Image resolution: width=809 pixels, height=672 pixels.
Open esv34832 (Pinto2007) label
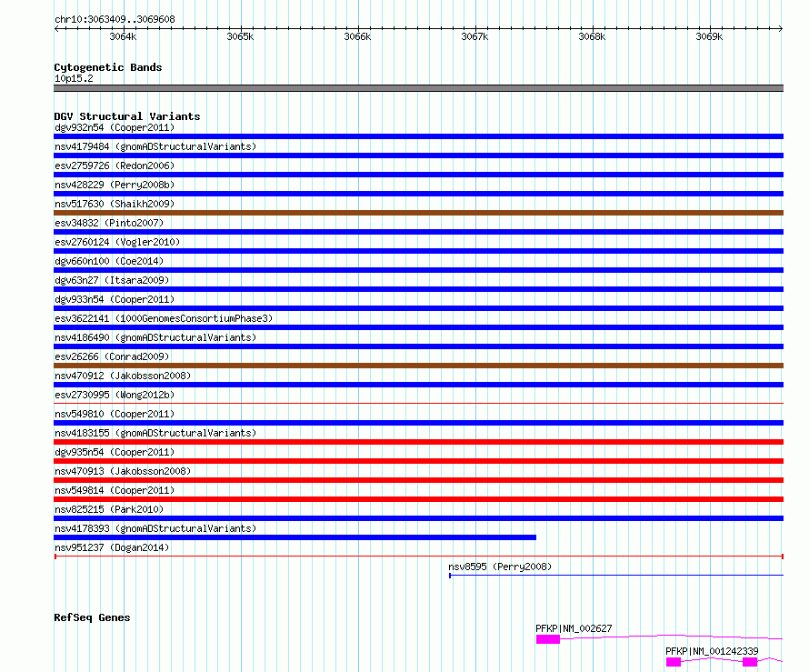109,223
